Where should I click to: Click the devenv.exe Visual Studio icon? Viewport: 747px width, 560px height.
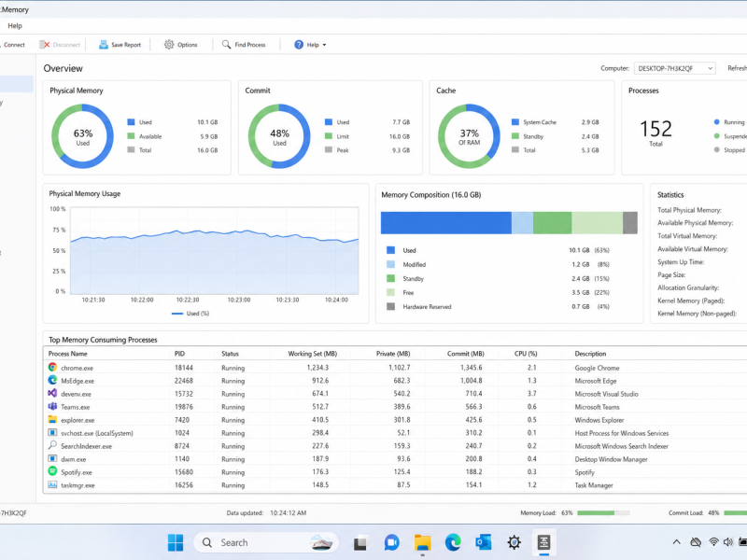point(52,393)
